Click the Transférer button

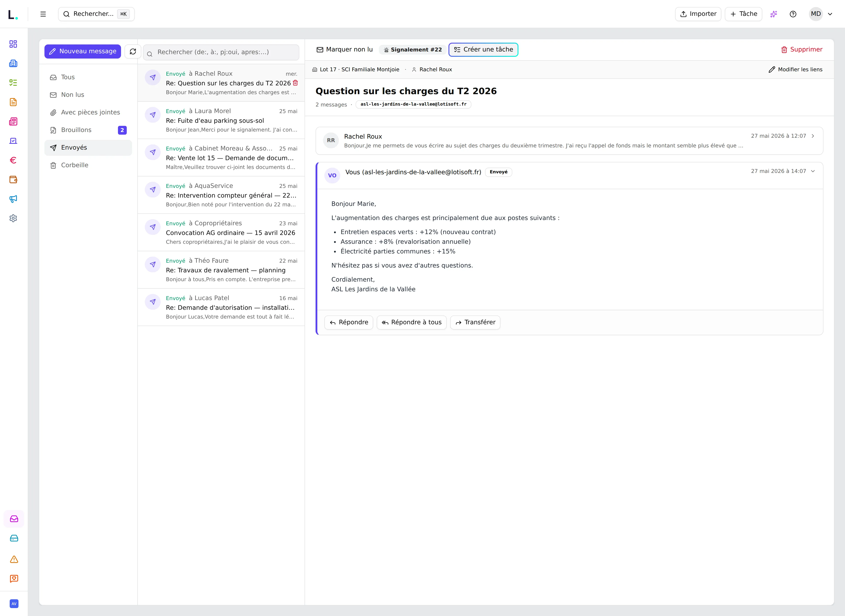475,323
